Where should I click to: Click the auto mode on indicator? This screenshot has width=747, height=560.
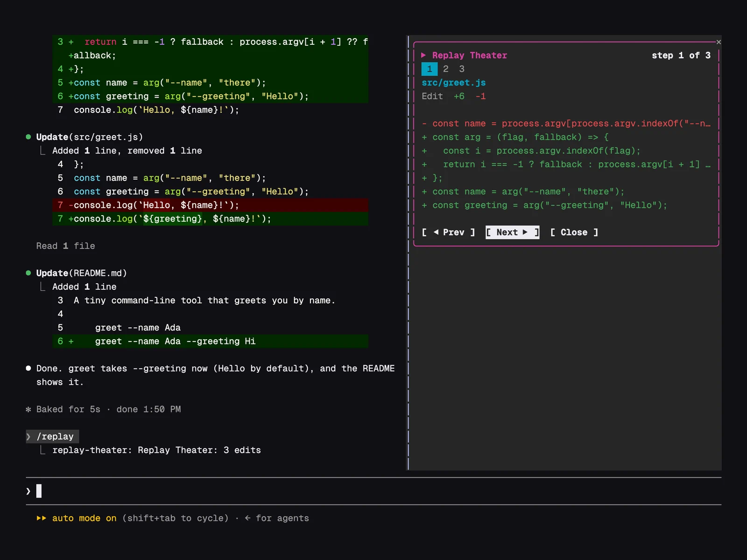(85, 518)
